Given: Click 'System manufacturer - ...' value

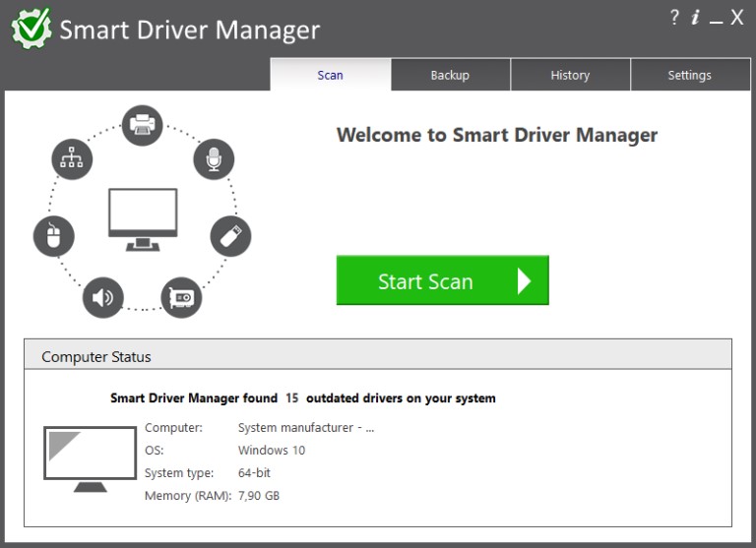Looking at the screenshot, I should (306, 428).
